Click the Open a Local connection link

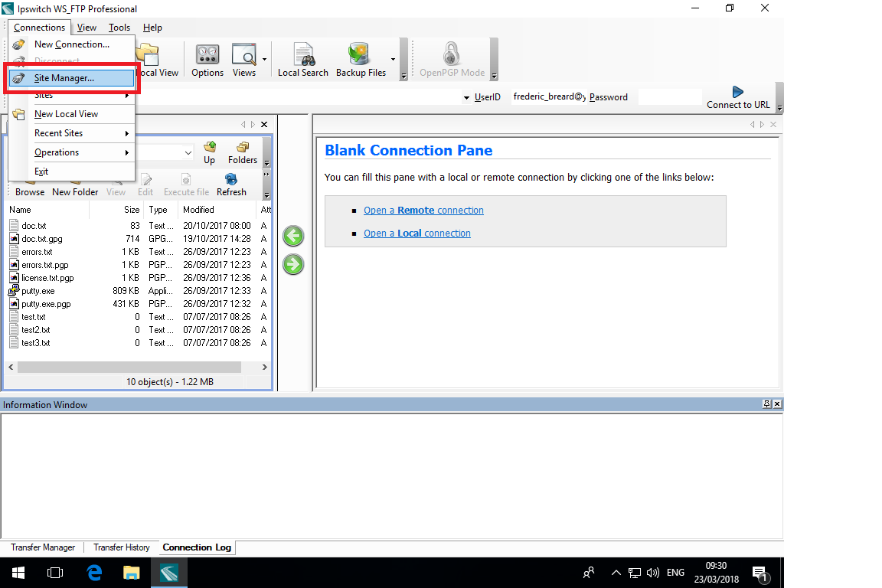pyautogui.click(x=416, y=234)
